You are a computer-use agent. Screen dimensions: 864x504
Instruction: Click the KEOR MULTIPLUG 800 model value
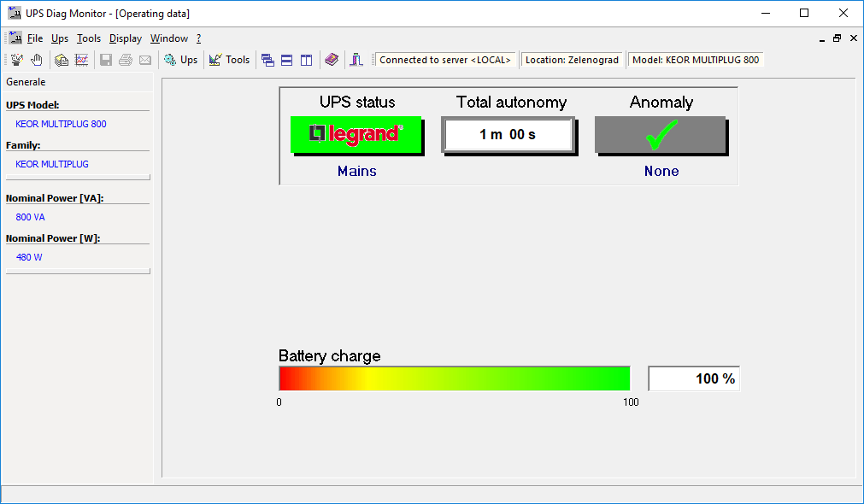coord(61,124)
